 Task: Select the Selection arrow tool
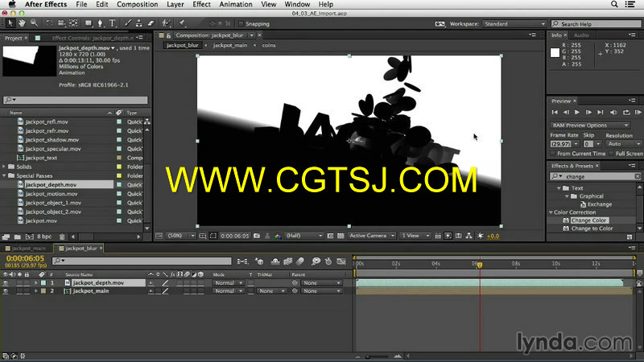click(10, 23)
